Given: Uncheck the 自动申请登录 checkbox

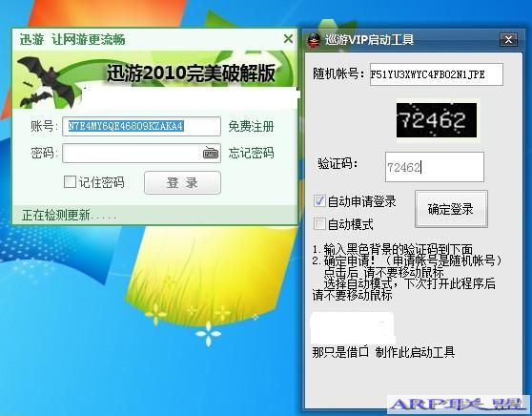Looking at the screenshot, I should [319, 200].
